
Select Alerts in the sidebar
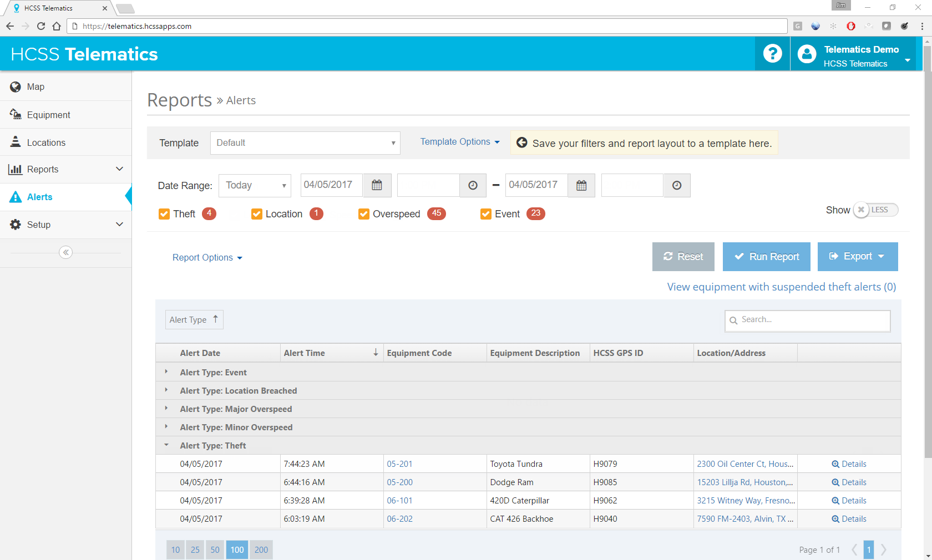point(65,197)
